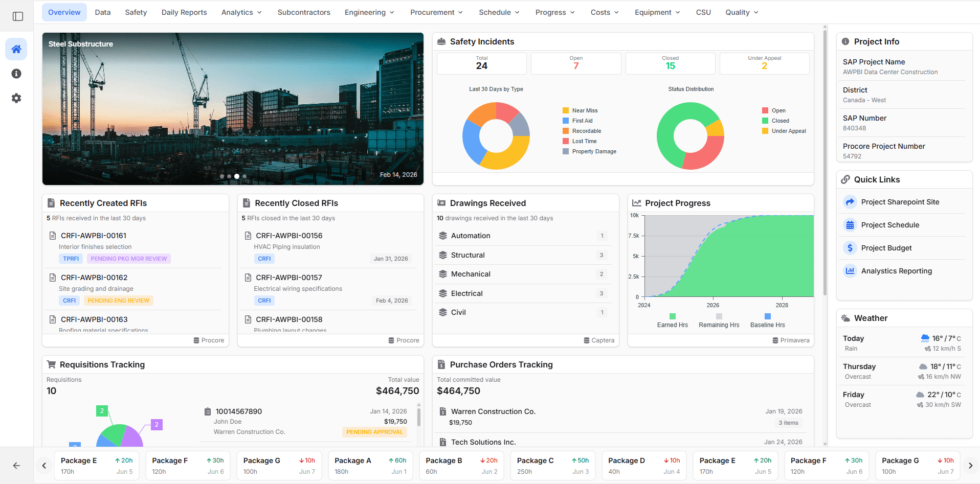Select the Package A 180h card
Screen dimensions: 980x484
tap(370, 466)
